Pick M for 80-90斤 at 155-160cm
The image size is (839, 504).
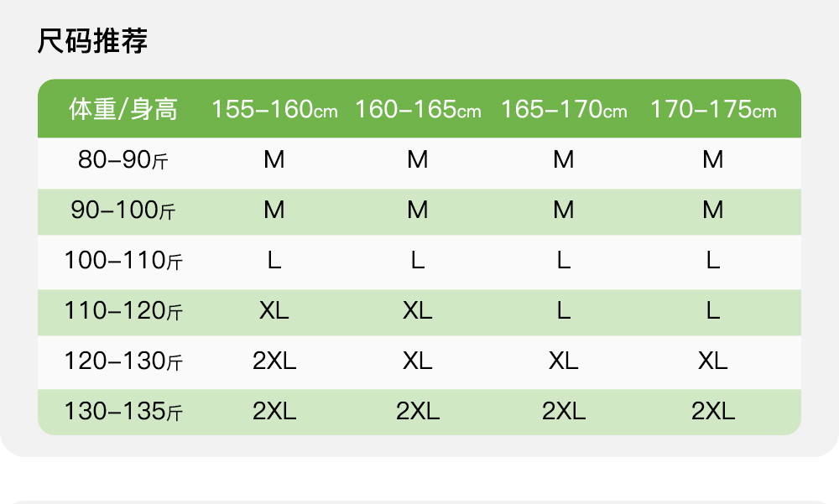pos(274,160)
